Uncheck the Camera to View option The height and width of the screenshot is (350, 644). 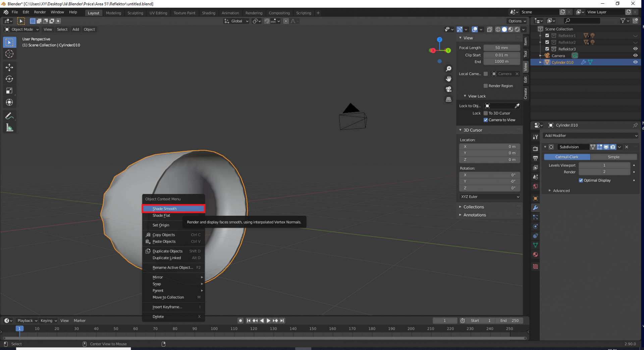pos(485,120)
